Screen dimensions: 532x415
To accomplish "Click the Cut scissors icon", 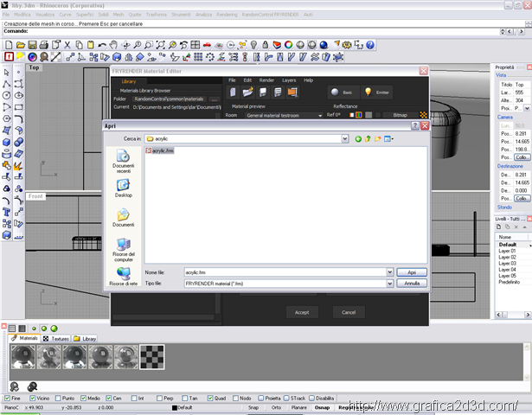I will point(67,45).
